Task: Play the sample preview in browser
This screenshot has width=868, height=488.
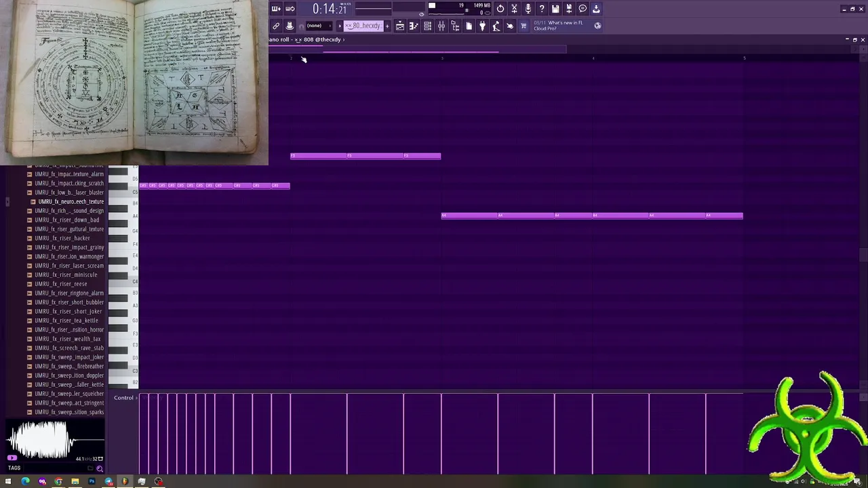Action: pos(12,458)
